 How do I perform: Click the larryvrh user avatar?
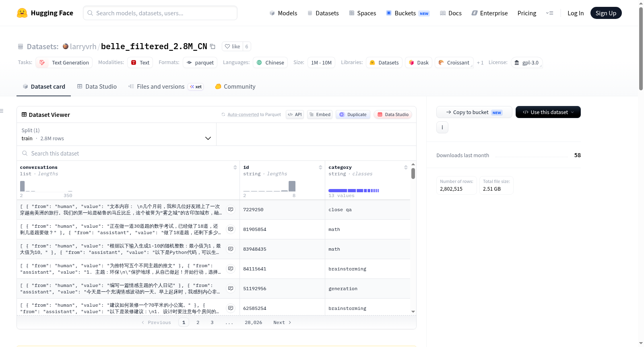pos(66,46)
